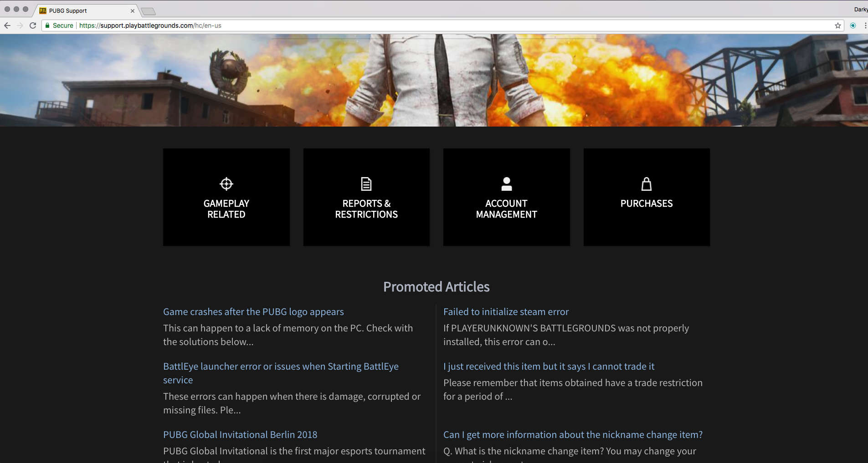Image resolution: width=868 pixels, height=463 pixels.
Task: Open BattlEye launcher error article link
Action: 281,373
